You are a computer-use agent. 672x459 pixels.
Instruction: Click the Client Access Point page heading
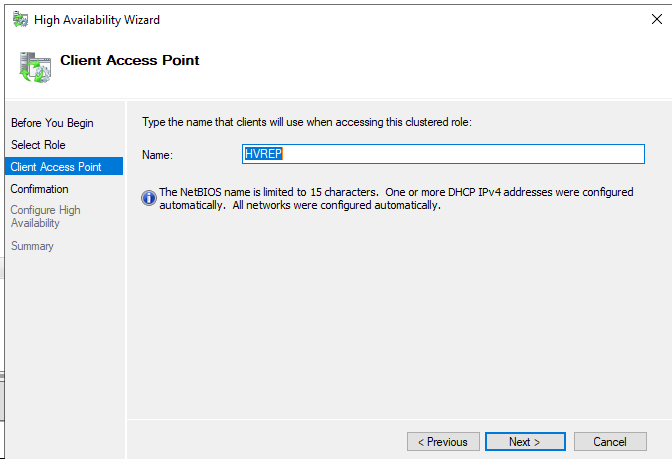(129, 60)
